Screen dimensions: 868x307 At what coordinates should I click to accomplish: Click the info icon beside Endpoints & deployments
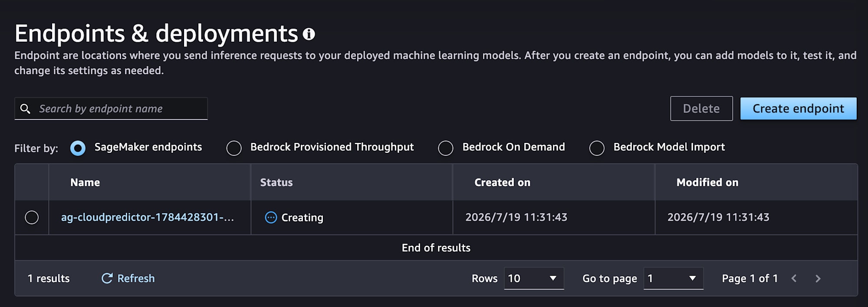(309, 34)
